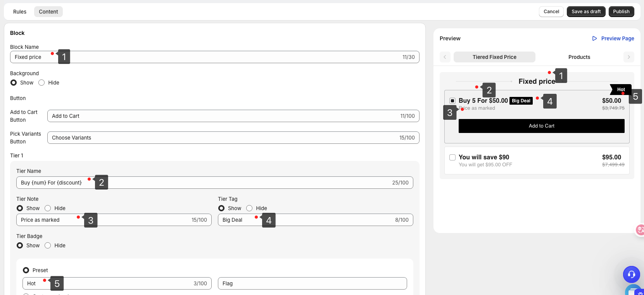This screenshot has height=295, width=644.
Task: Click Save as draft
Action: point(586,12)
